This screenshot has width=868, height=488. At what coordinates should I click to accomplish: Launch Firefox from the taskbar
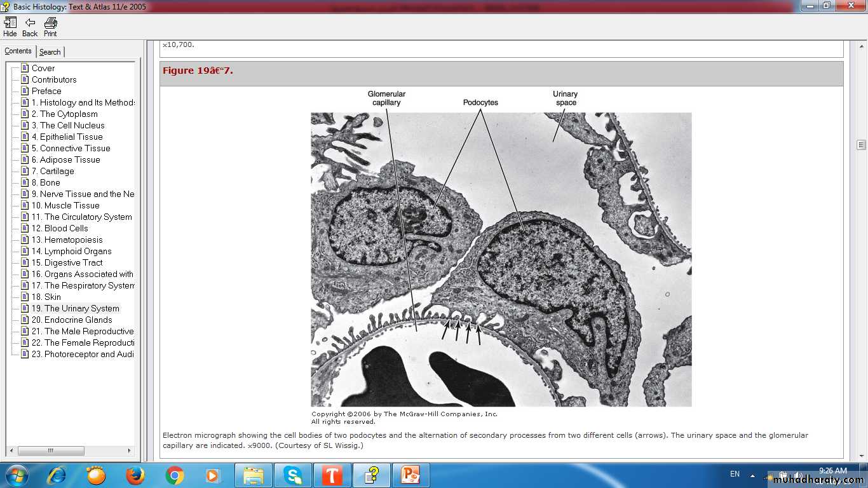click(x=135, y=475)
